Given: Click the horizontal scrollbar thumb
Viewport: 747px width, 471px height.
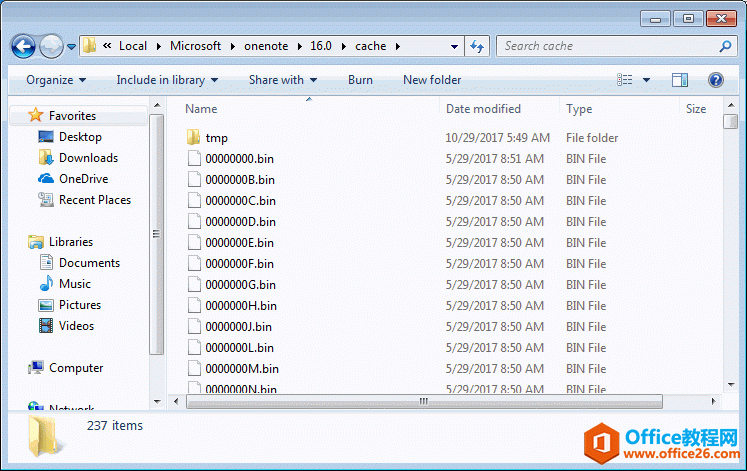Looking at the screenshot, I should click(424, 401).
